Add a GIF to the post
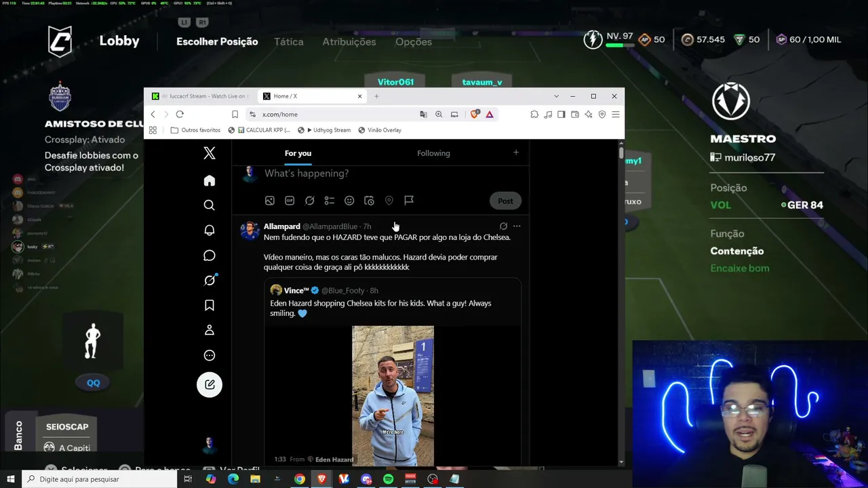 click(x=290, y=201)
